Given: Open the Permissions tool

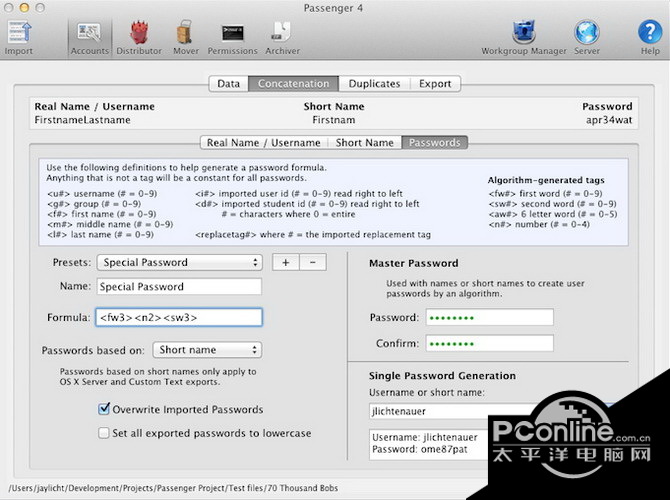Looking at the screenshot, I should coord(232,38).
